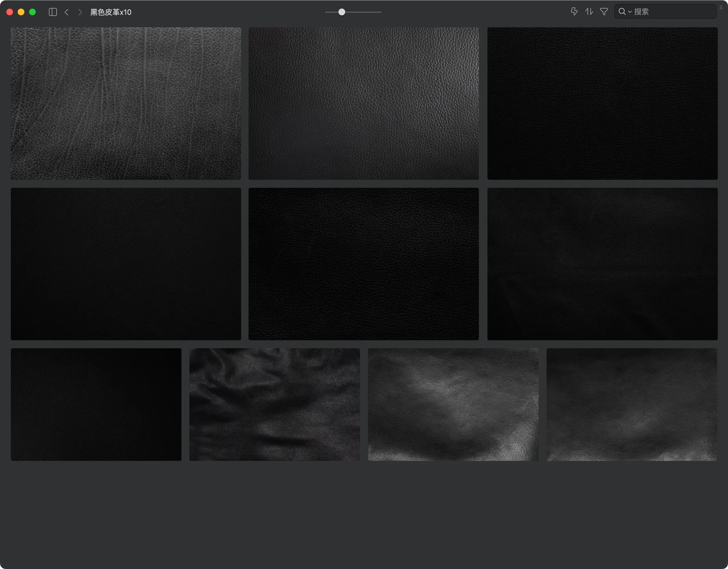Select the first thumbnail in bottom row
This screenshot has height=569, width=728.
pyautogui.click(x=96, y=405)
